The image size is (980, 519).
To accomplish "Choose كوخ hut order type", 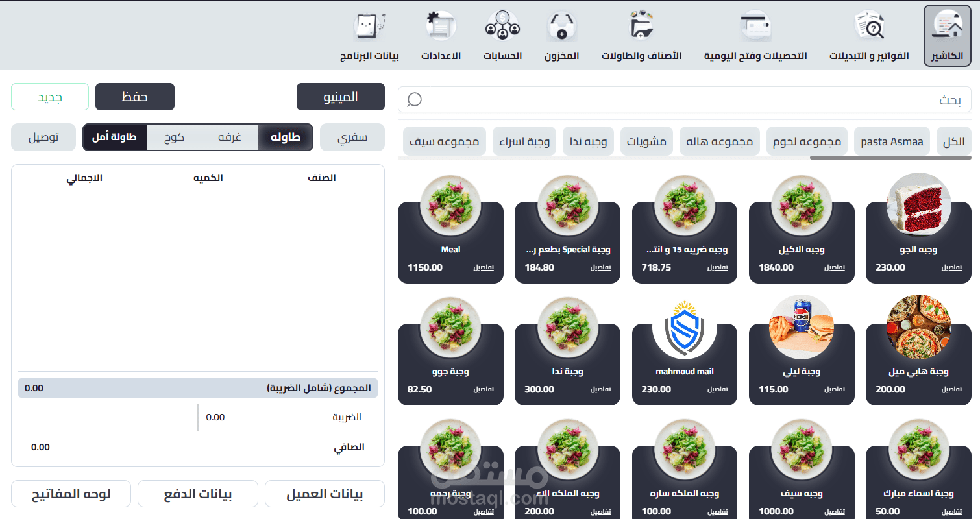I will pyautogui.click(x=174, y=138).
